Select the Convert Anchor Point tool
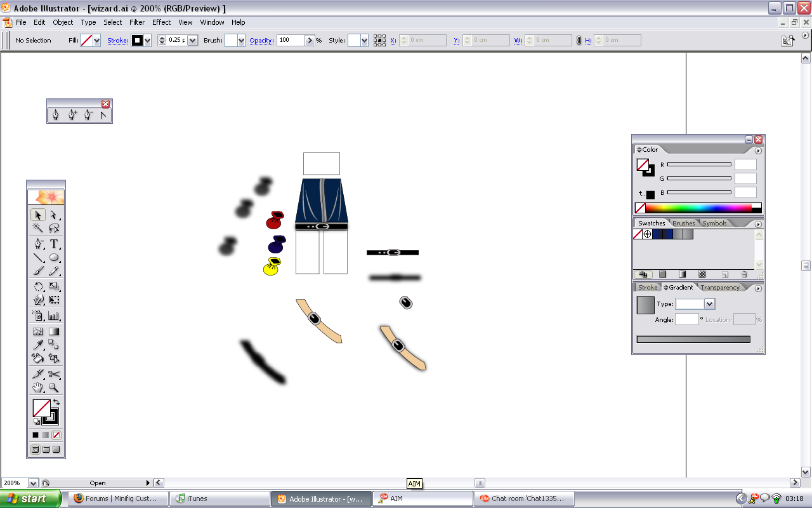The width and height of the screenshot is (812, 508). [x=103, y=116]
